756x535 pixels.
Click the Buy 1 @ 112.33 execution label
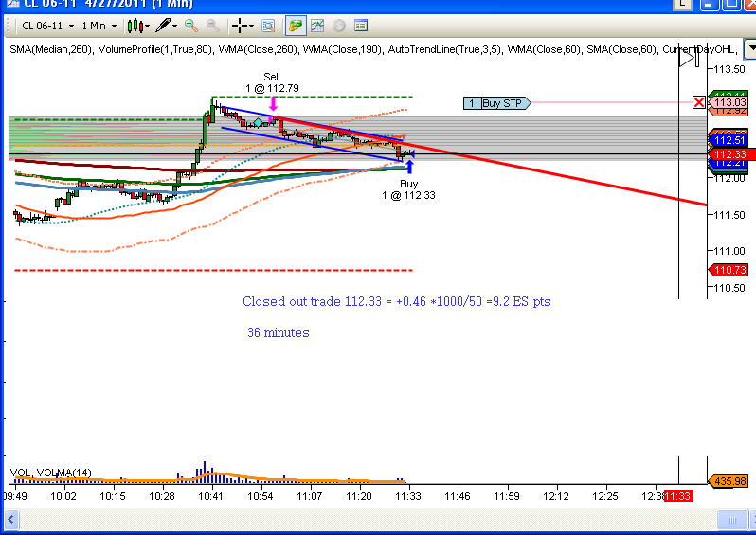(409, 189)
